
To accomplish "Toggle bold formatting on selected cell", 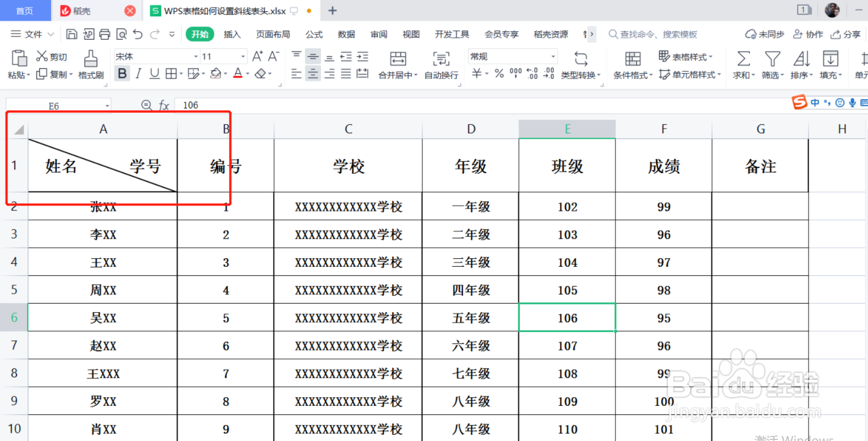I will [x=122, y=74].
